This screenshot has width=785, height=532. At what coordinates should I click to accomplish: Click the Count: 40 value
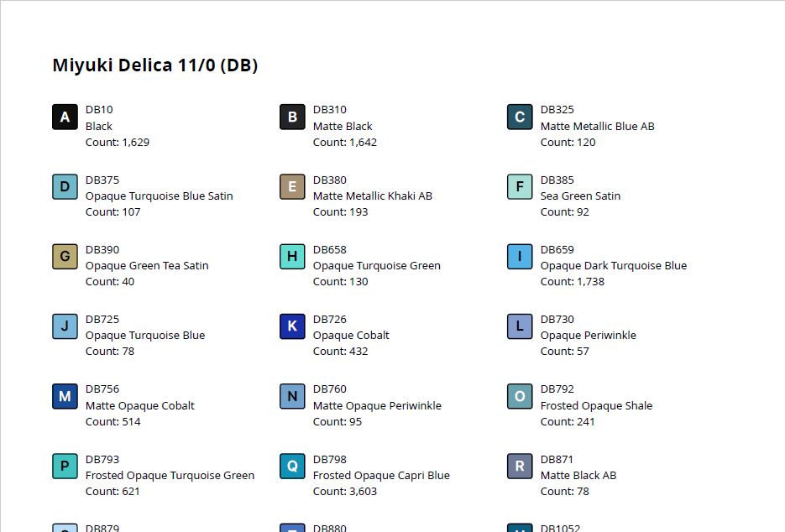[110, 281]
